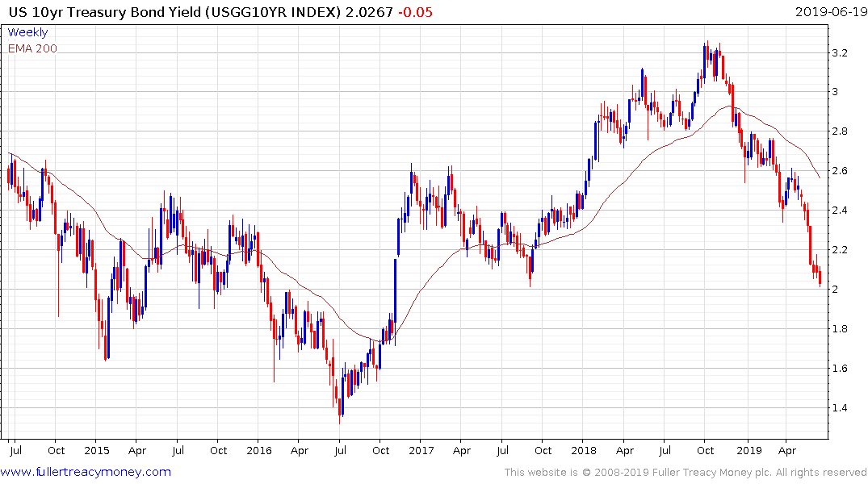Click the 2019 x-axis label
The image size is (868, 484).
pos(749,450)
